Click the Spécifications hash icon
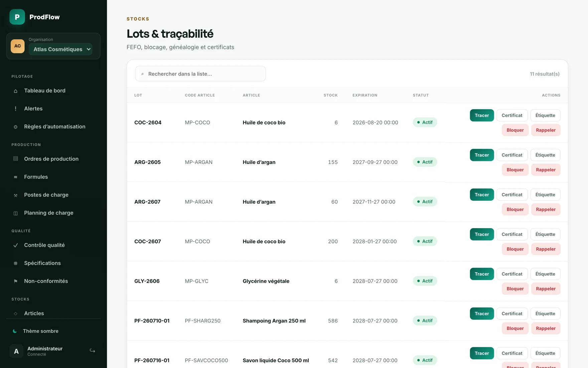 [x=15, y=263]
